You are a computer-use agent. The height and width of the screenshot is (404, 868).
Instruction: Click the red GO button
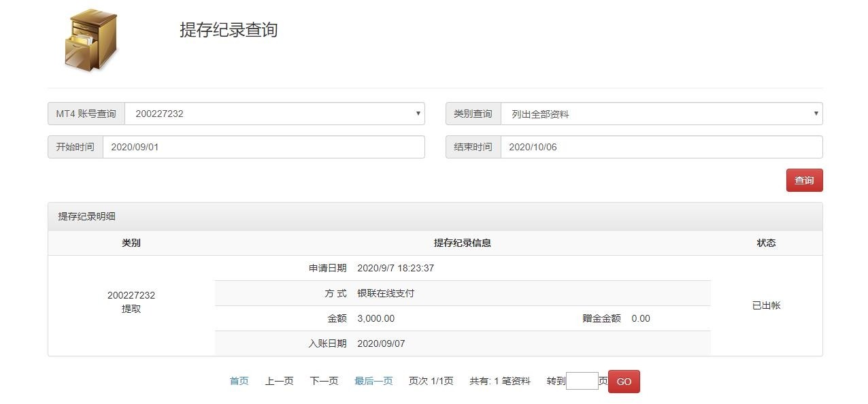[624, 382]
